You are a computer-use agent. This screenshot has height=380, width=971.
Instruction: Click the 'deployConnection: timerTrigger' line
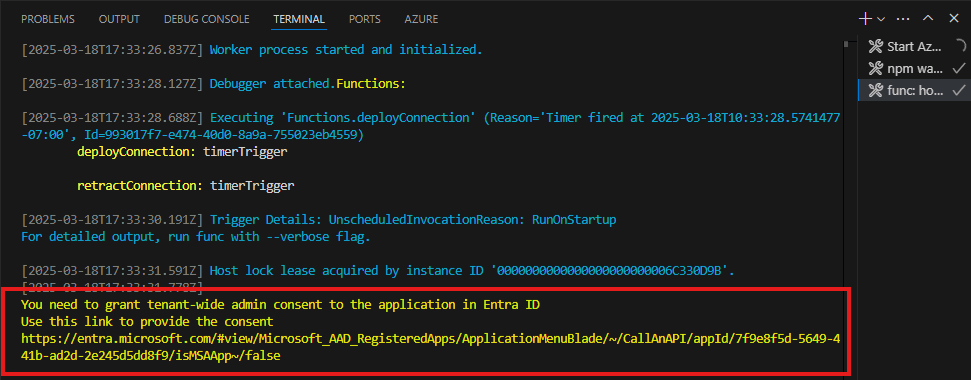pyautogui.click(x=182, y=151)
